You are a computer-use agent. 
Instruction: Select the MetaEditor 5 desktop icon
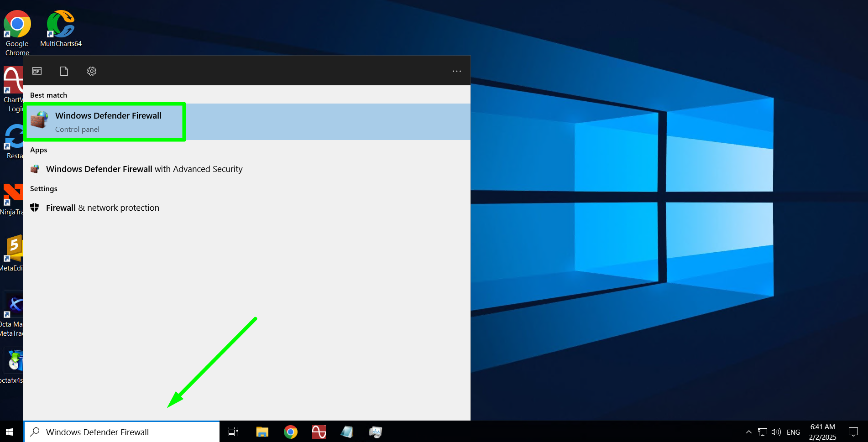coord(12,253)
